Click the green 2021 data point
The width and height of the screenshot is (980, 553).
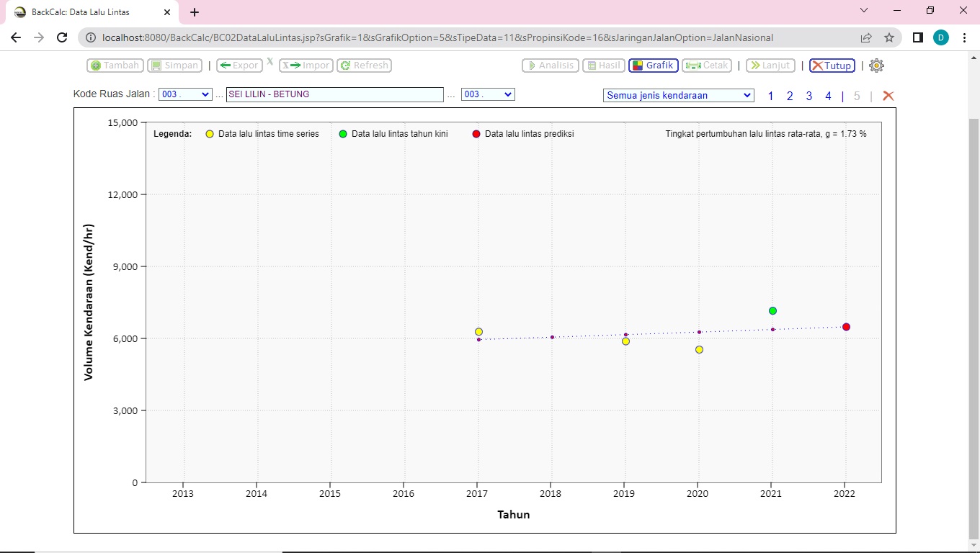(x=772, y=310)
